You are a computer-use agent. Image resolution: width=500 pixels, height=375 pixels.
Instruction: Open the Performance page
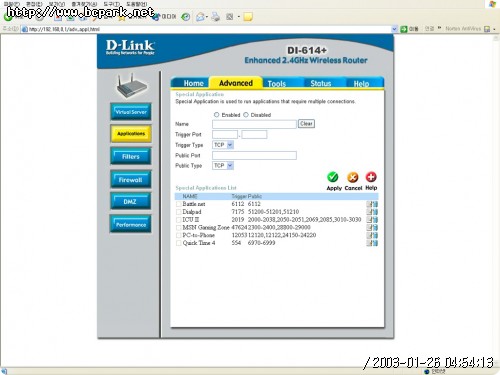pyautogui.click(x=131, y=224)
